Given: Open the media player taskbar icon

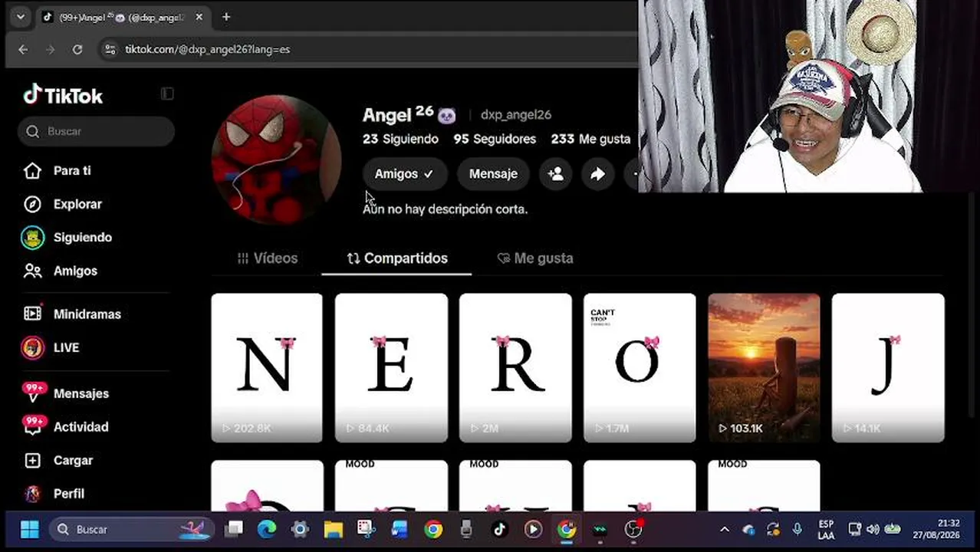Looking at the screenshot, I should 533,529.
